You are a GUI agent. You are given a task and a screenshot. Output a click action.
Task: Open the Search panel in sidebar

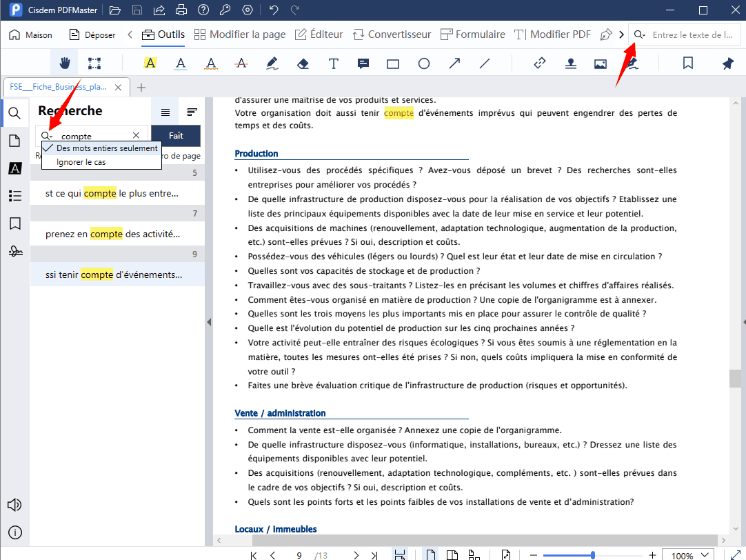point(14,113)
